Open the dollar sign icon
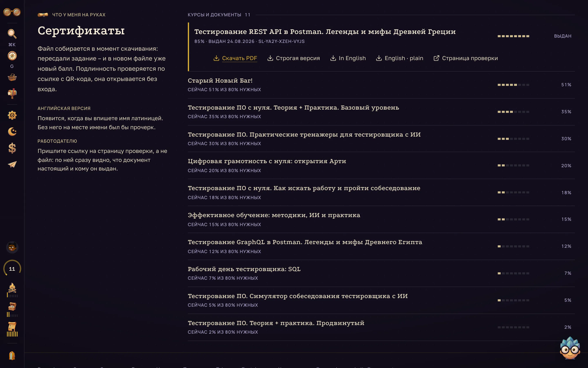 (12, 148)
